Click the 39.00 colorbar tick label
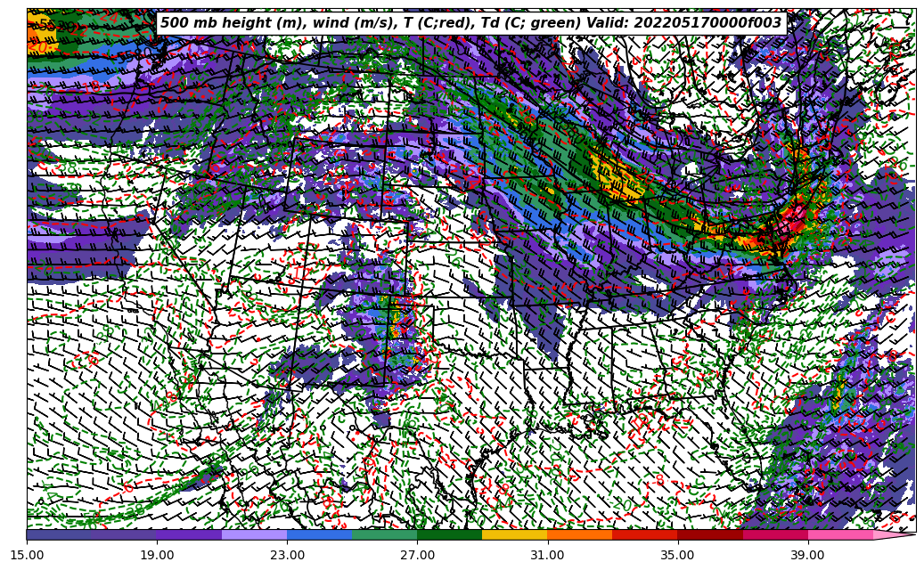 808,555
